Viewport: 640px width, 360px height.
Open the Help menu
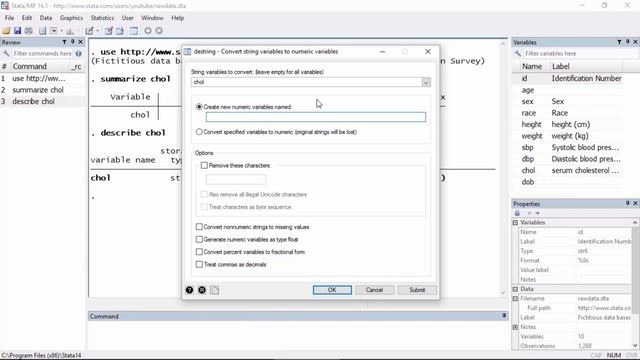(x=178, y=18)
